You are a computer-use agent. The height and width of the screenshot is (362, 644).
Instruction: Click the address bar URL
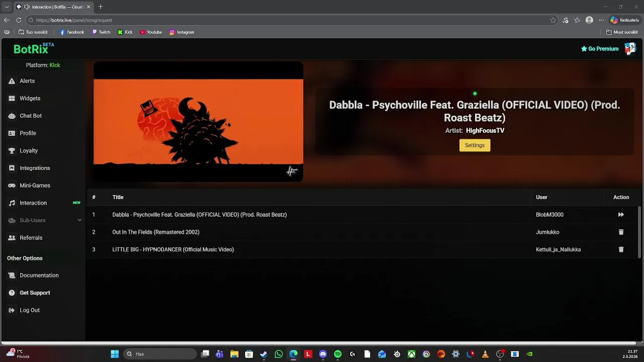tap(74, 20)
